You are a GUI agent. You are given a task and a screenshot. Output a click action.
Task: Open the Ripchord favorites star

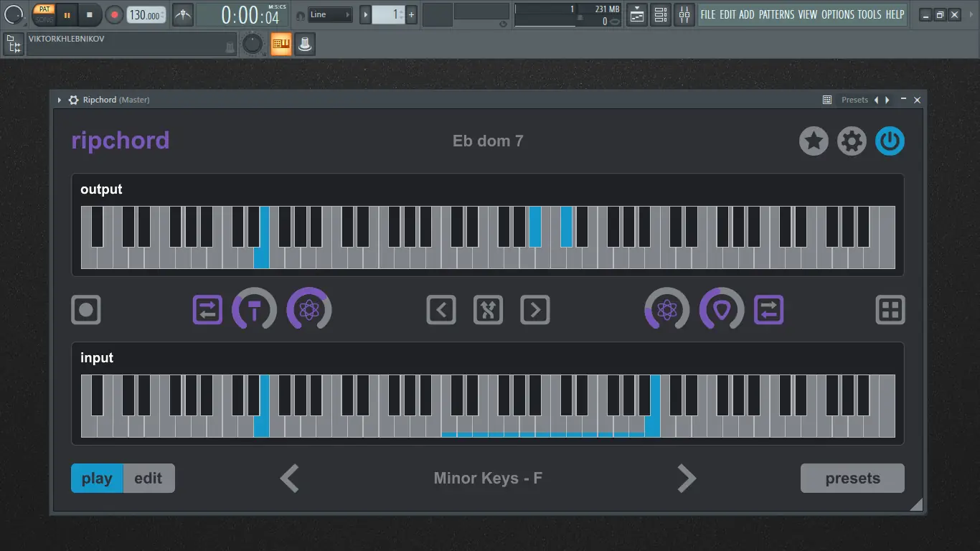[x=814, y=141]
